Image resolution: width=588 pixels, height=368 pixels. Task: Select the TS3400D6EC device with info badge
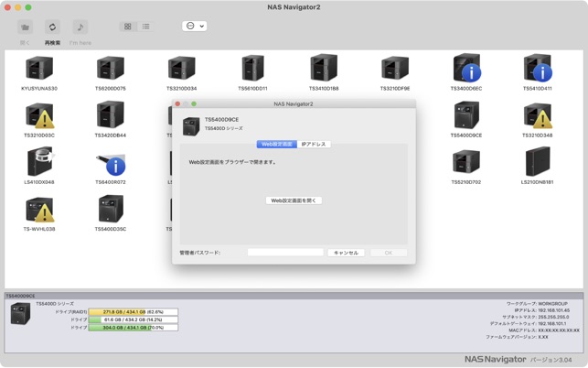pos(466,73)
